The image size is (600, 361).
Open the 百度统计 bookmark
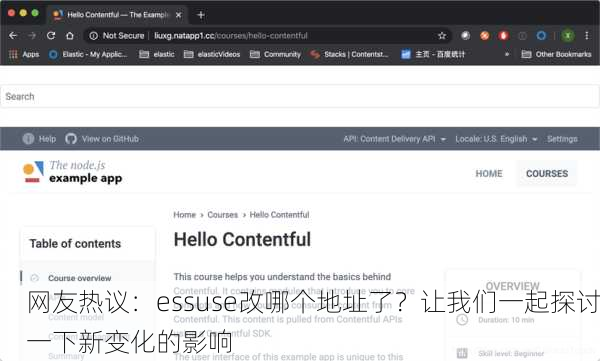(x=433, y=54)
